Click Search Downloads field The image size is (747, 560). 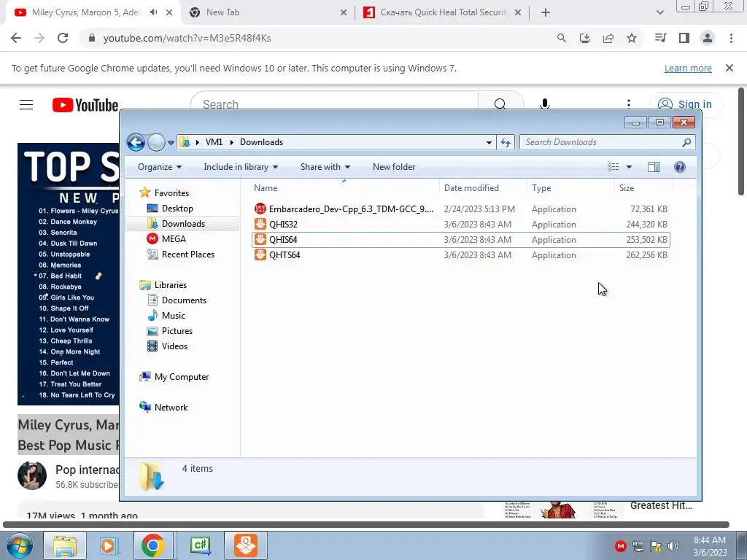click(x=608, y=142)
